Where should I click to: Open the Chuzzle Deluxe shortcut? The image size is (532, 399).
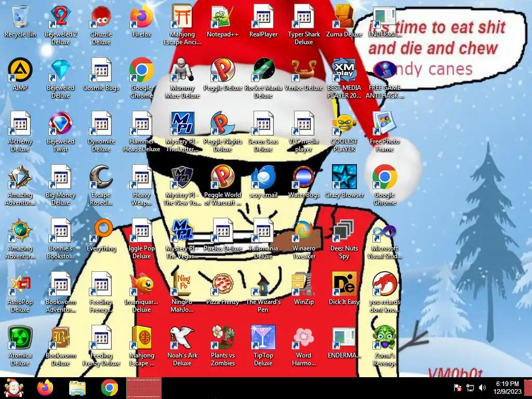[x=101, y=24]
